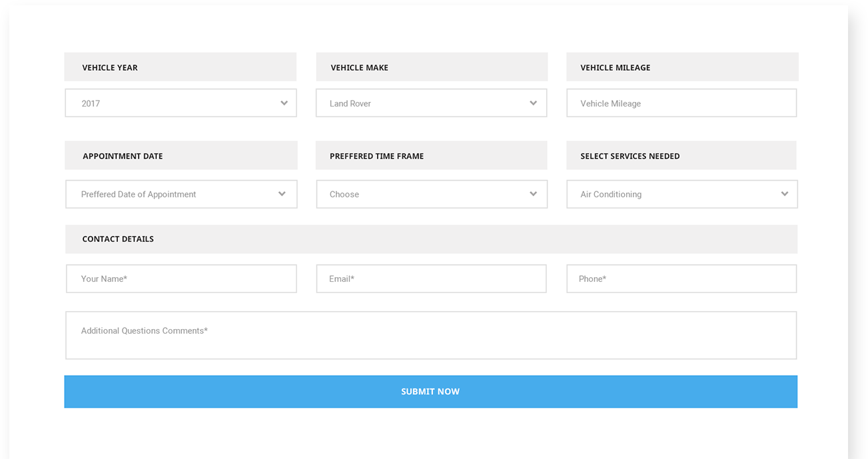Click the chevron arrow in Services Needed dropdown
Image resolution: width=868 pixels, height=459 pixels.
[x=784, y=194]
